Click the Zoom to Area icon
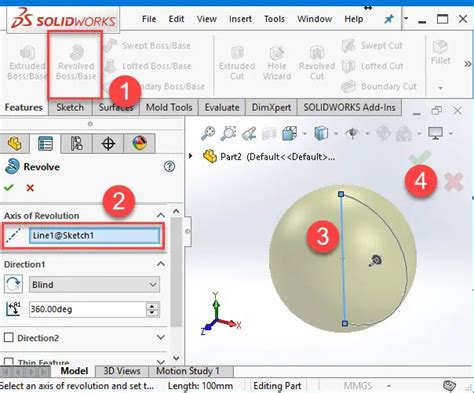Viewport: 474px width, 393px height. 228,134
